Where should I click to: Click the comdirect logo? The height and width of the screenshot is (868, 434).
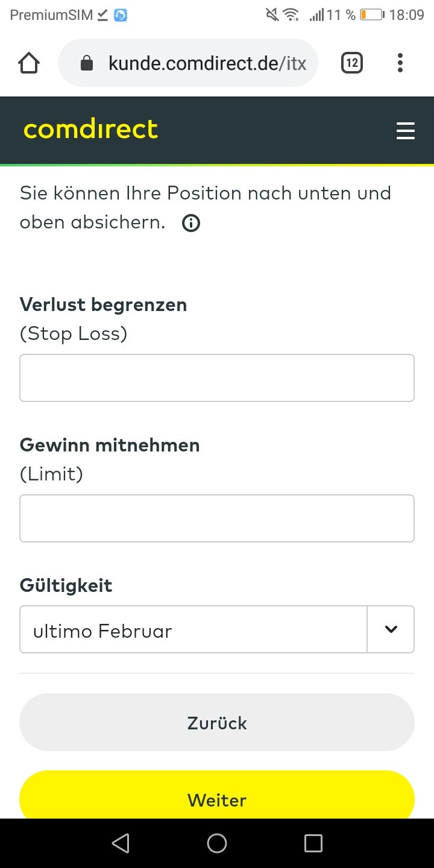pyautogui.click(x=90, y=130)
